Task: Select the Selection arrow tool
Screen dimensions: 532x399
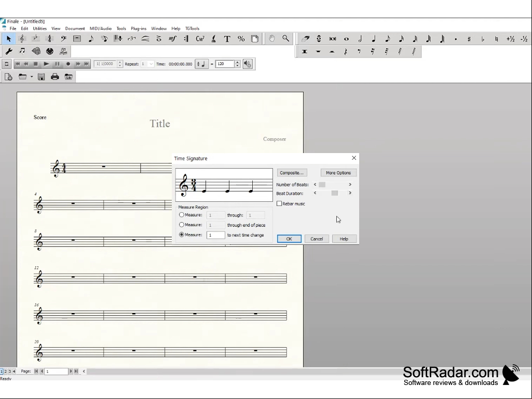Action: (8, 39)
